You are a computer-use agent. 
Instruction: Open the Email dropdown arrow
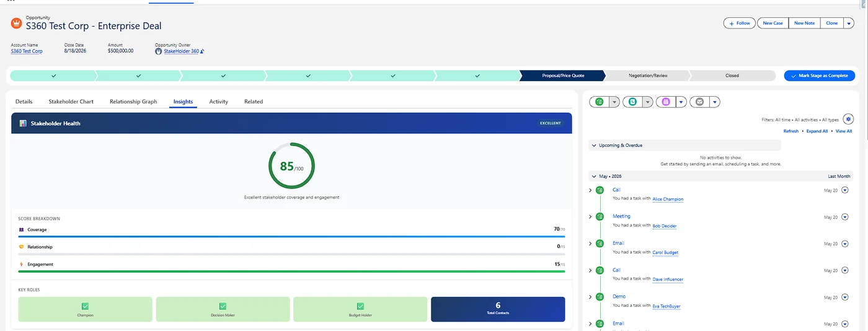point(714,102)
